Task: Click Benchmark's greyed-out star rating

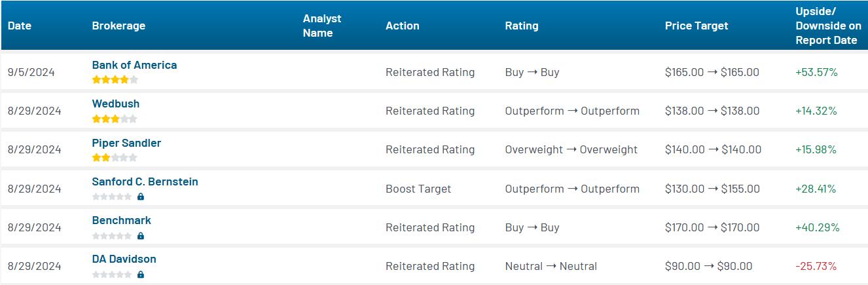Action: tap(112, 235)
